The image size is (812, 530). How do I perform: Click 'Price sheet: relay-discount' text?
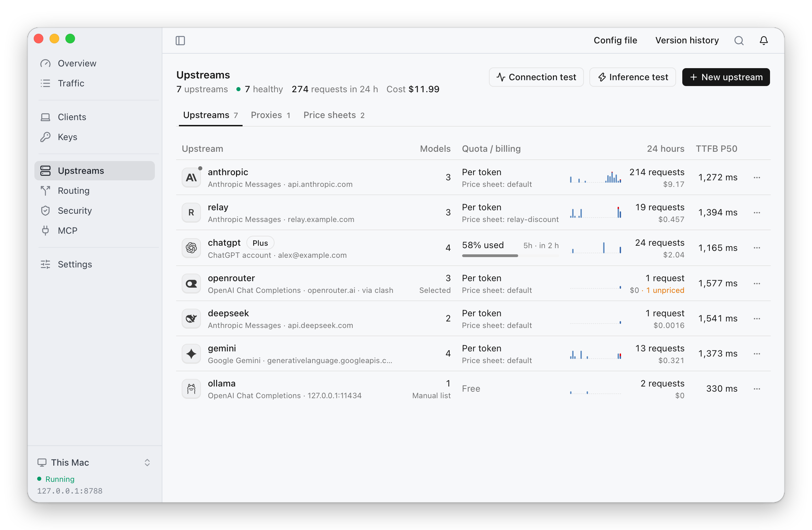coord(510,220)
